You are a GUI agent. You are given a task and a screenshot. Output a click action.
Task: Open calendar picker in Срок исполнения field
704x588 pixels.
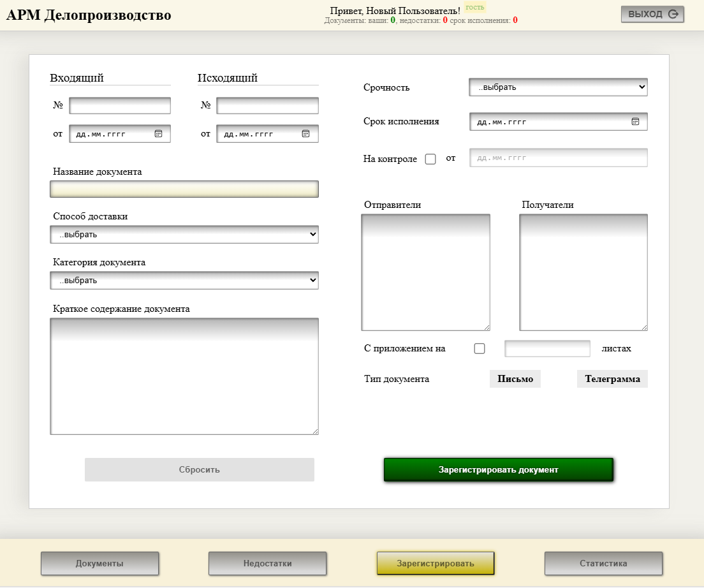coord(635,122)
